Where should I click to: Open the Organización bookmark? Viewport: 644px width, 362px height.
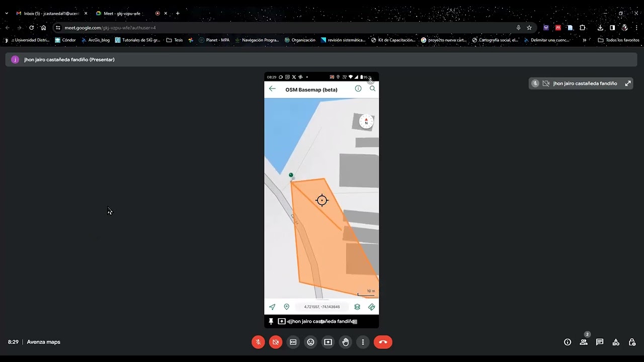click(x=300, y=40)
